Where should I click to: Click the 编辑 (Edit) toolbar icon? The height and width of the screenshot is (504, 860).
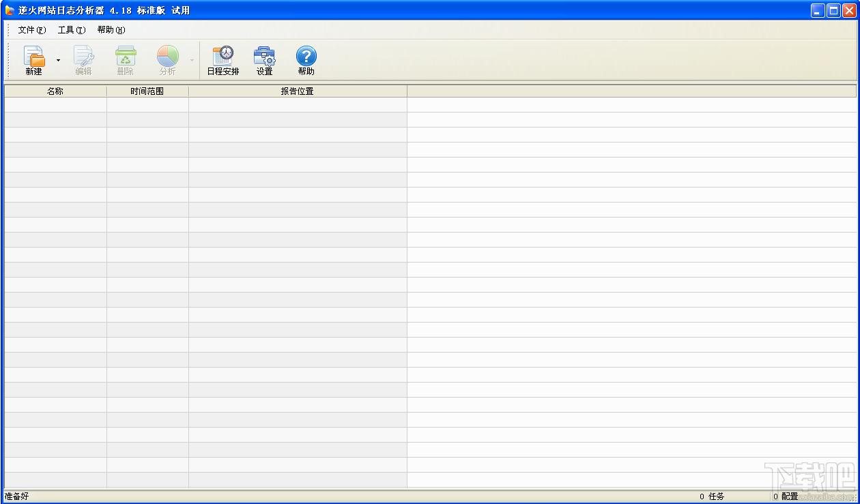[83, 60]
